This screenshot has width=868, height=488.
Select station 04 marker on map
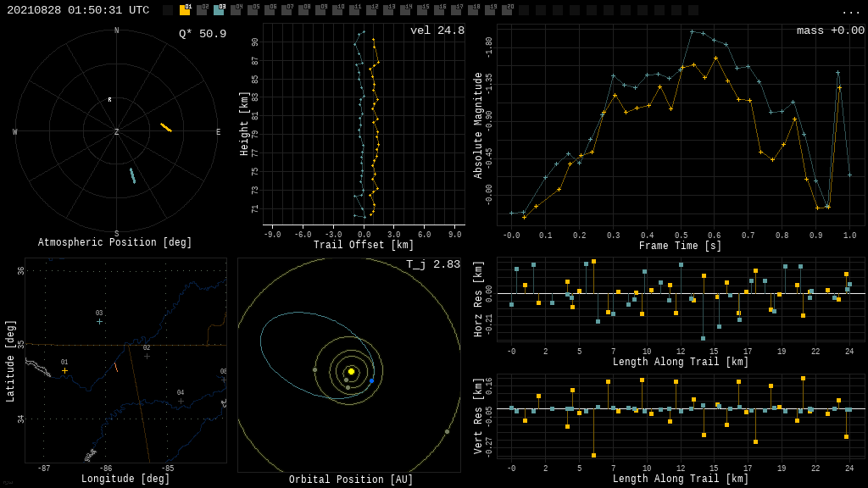(181, 401)
